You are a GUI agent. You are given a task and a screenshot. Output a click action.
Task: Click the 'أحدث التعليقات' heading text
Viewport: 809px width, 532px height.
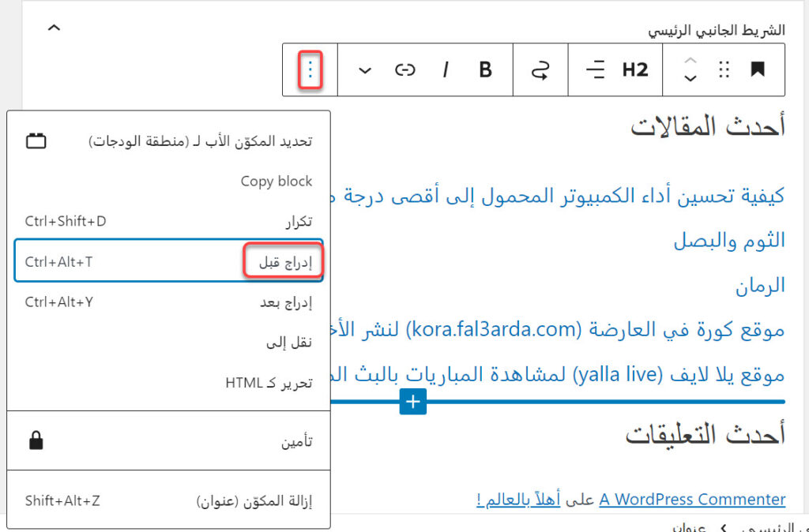coord(705,434)
